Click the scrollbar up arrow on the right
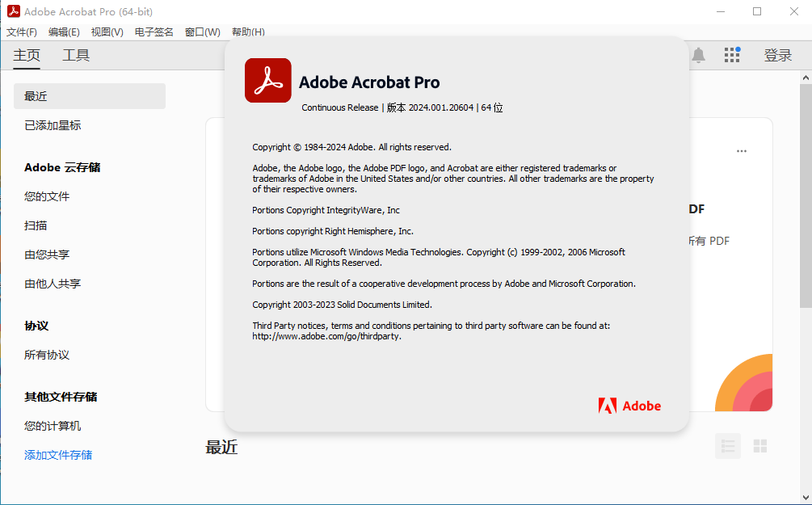This screenshot has height=505, width=812. [x=806, y=76]
